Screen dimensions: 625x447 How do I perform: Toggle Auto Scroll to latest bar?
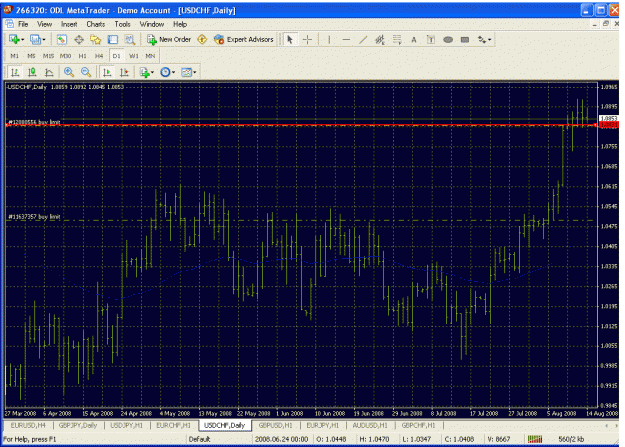107,72
